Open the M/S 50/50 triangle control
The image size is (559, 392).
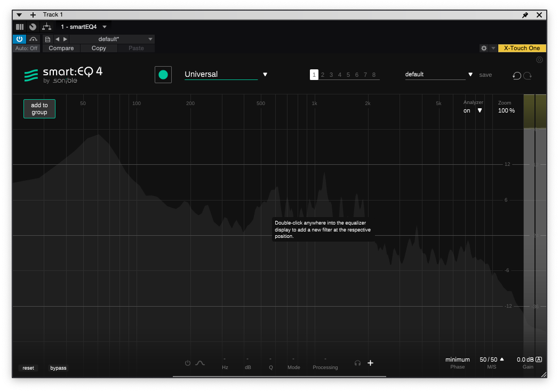(502, 359)
